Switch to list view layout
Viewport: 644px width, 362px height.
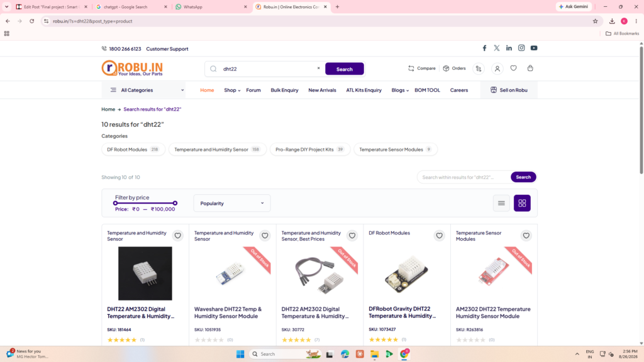click(x=501, y=203)
